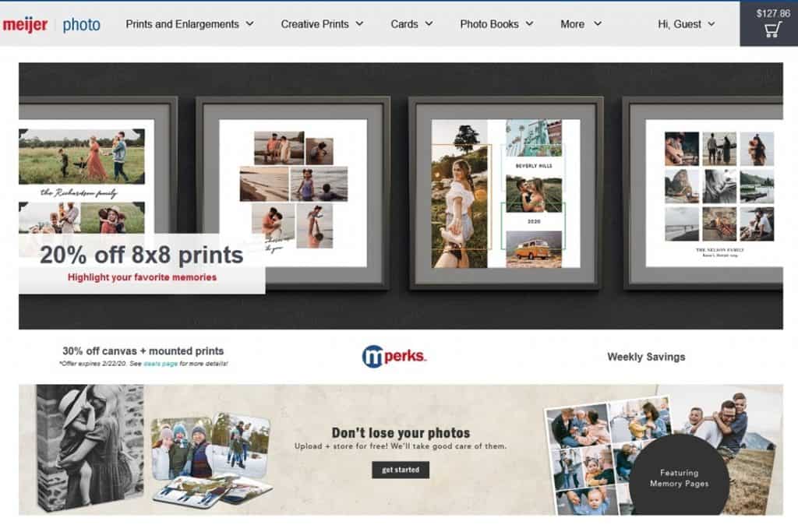Open the shopping cart icon
Viewport: 798px width, 532px height.
coord(772,30)
